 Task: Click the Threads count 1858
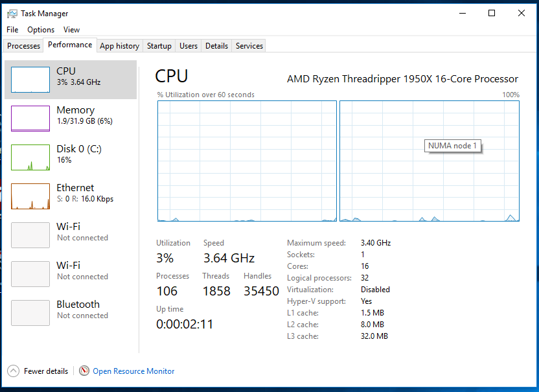(x=216, y=291)
